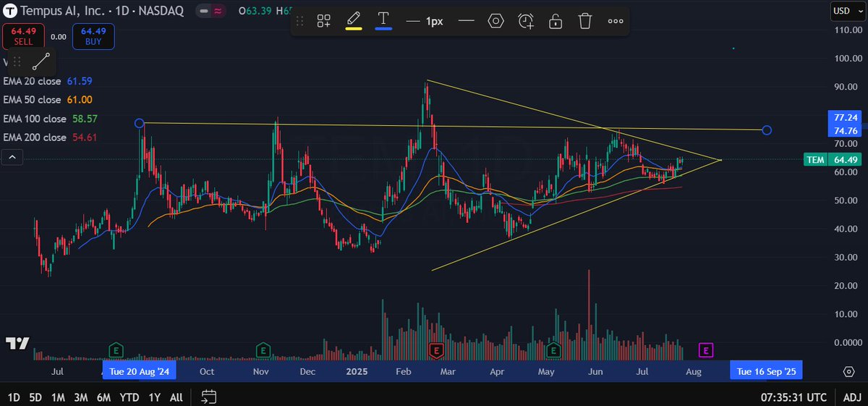Select the EMA 20 close indicator legend

[x=48, y=81]
